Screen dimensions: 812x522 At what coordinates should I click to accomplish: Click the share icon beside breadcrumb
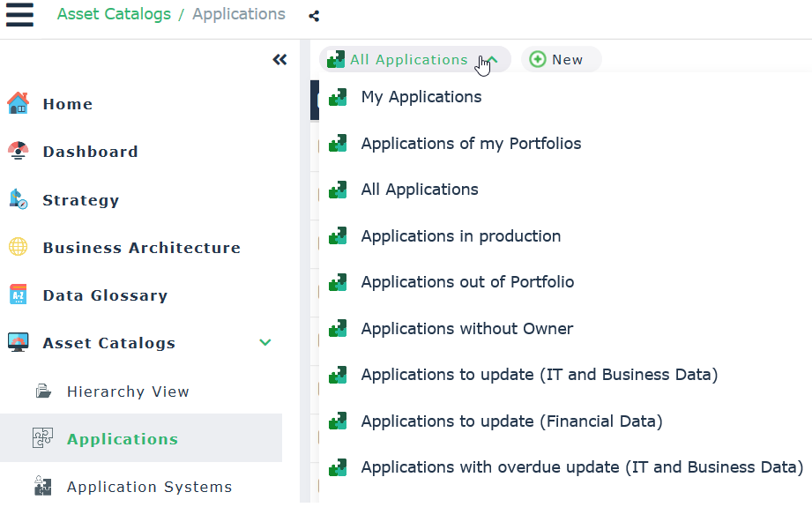(314, 16)
